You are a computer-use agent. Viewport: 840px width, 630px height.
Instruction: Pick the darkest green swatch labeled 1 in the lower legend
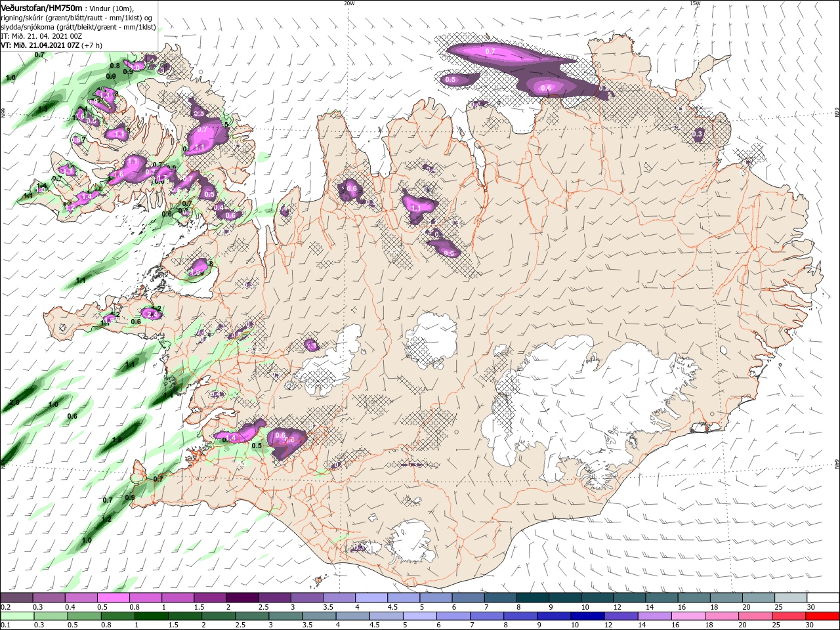point(151,616)
